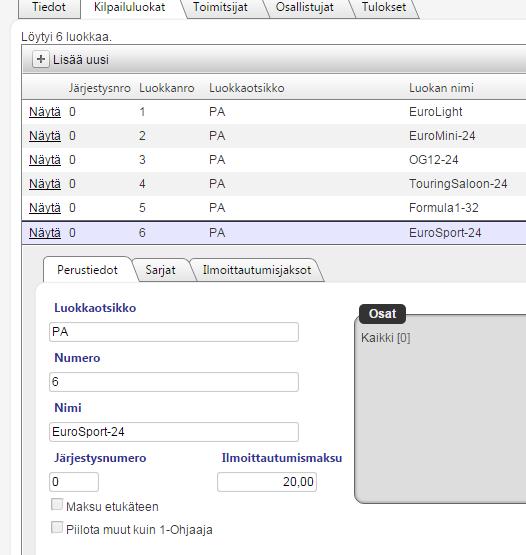Click the plus icon beside Lisää uusi
Screen dimensions: 526x555
(41, 59)
